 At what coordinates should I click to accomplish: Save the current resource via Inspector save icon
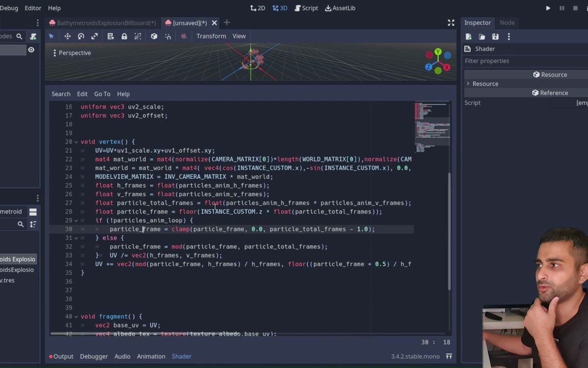pyautogui.click(x=495, y=36)
